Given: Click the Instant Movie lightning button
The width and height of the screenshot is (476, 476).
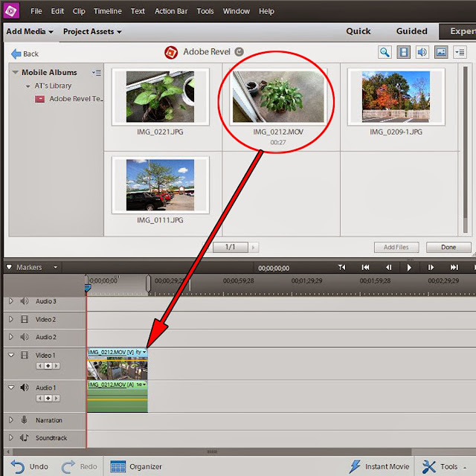Looking at the screenshot, I should (x=379, y=466).
